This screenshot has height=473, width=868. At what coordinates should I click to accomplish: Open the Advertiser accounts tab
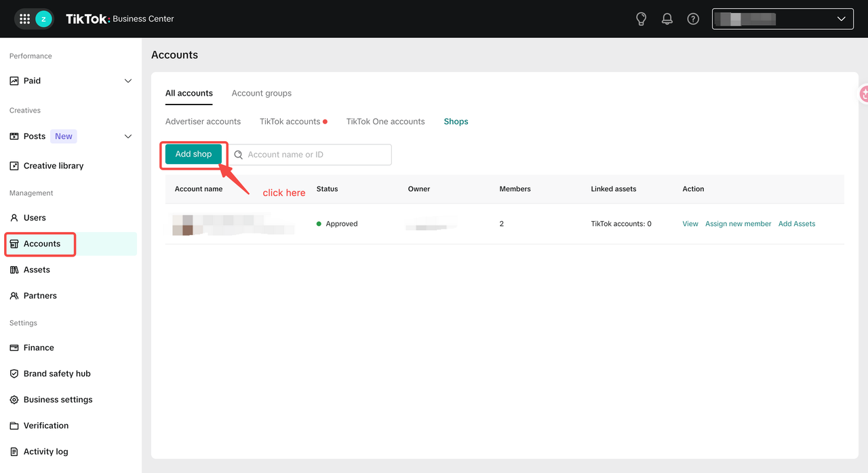click(203, 121)
